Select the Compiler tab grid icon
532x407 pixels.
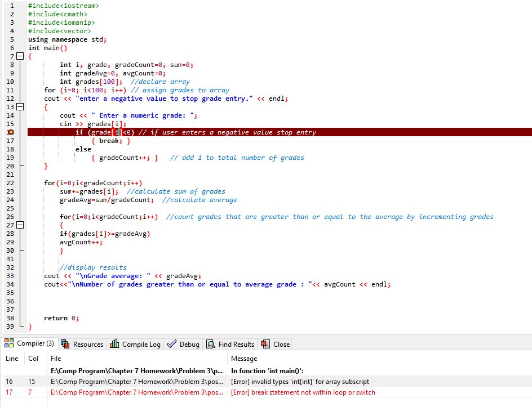(8, 344)
